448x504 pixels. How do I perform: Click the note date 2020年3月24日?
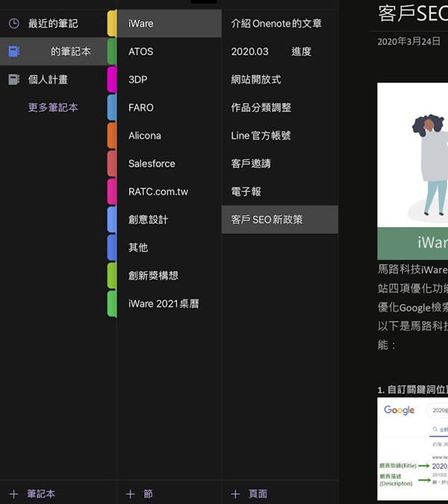(x=408, y=42)
